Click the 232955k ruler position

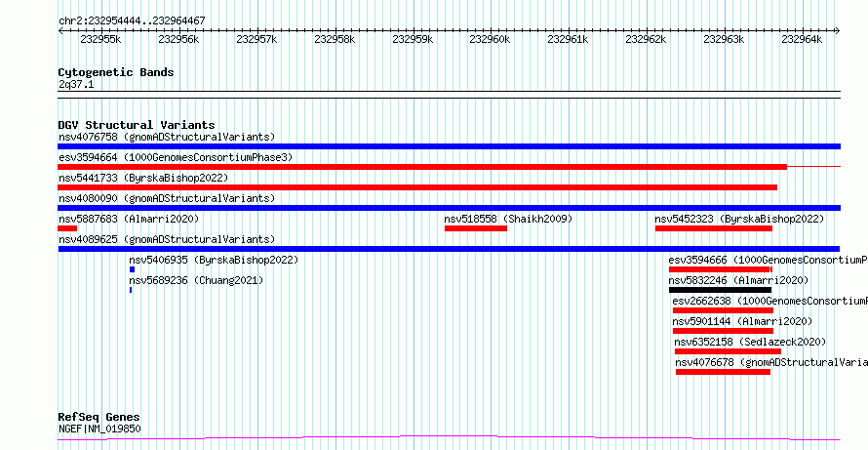click(x=101, y=39)
